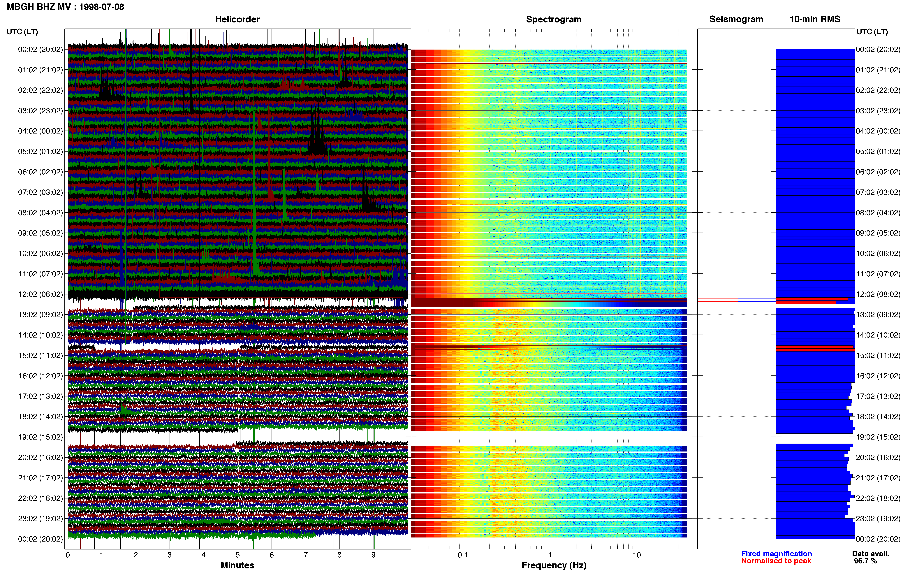This screenshot has width=924, height=578.
Task: Click the left time label '20:02 (16:02)'
Action: click(x=41, y=457)
